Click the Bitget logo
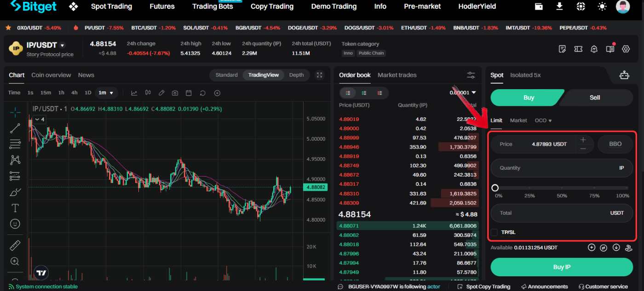This screenshot has height=291, width=644. [33, 6]
